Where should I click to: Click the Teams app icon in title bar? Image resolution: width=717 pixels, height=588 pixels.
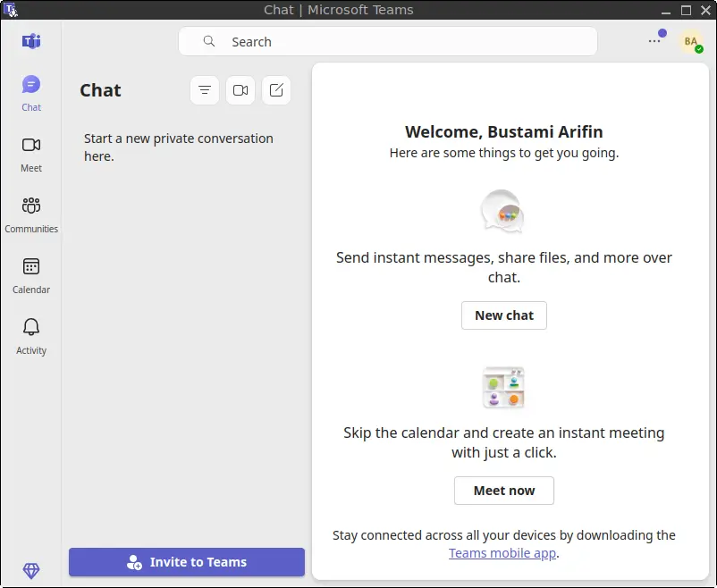pyautogui.click(x=11, y=10)
